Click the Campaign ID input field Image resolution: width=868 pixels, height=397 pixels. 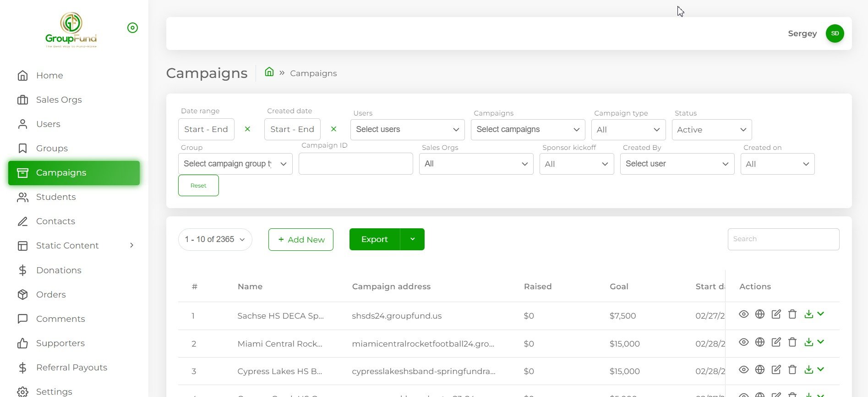coord(355,164)
